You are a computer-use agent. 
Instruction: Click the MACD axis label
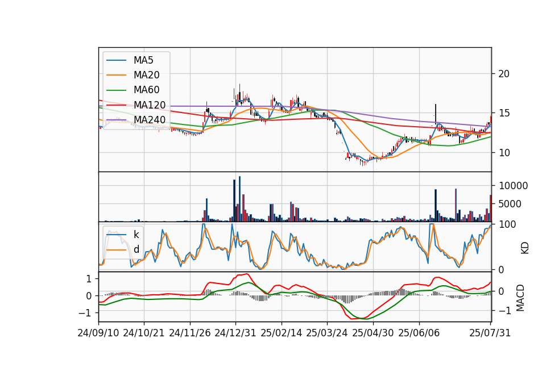coord(520,298)
